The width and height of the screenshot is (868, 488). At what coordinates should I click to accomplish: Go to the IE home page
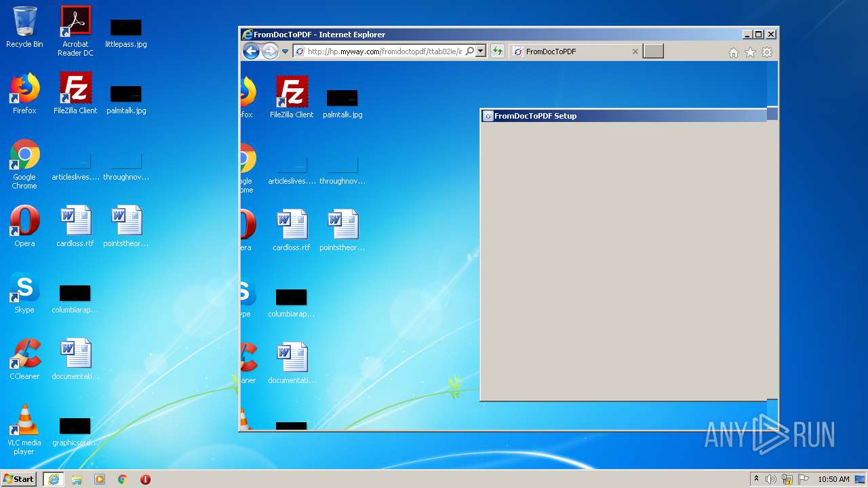(733, 52)
